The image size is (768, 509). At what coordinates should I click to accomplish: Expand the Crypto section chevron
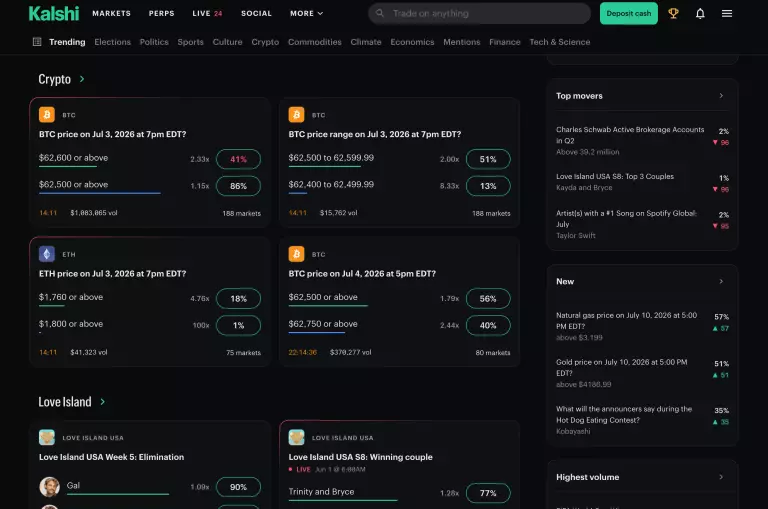click(x=82, y=79)
